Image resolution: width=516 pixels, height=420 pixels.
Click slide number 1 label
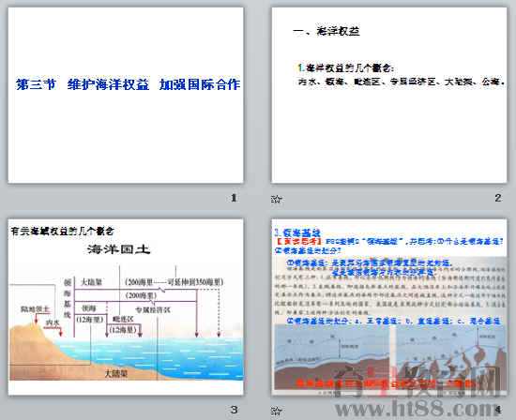click(234, 198)
